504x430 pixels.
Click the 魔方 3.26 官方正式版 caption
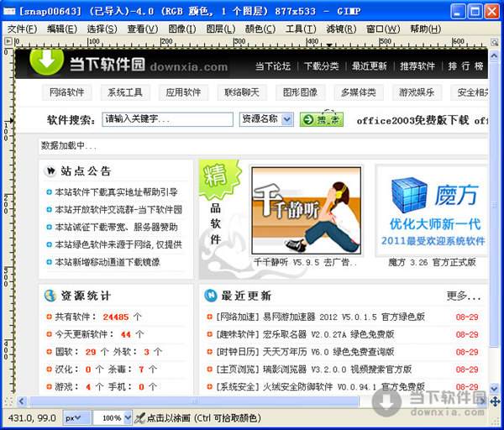[432, 263]
